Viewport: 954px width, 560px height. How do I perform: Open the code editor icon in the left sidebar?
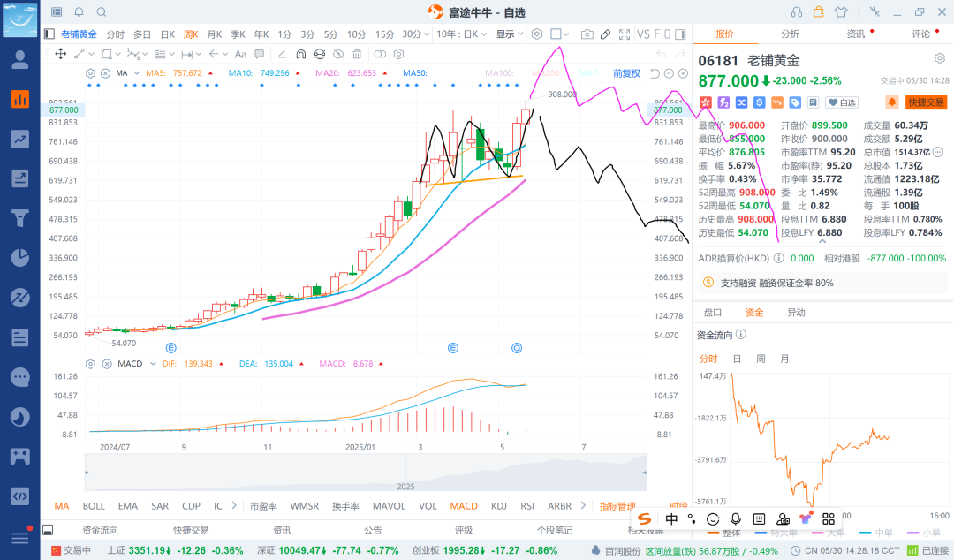click(x=20, y=496)
